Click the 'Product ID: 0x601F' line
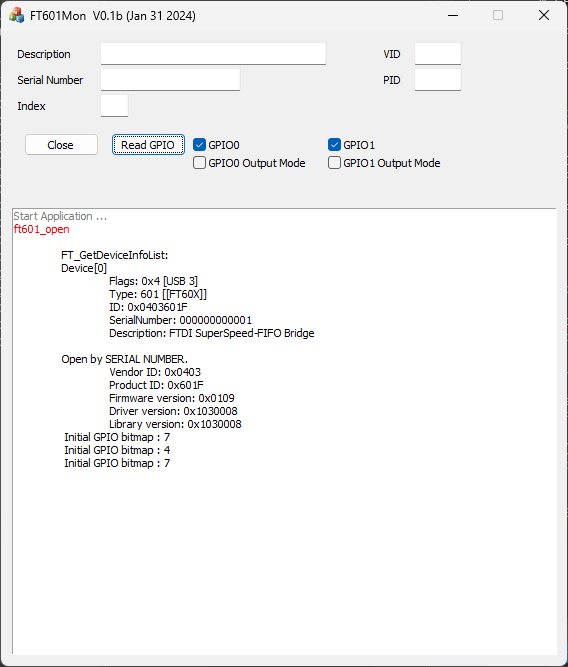 pyautogui.click(x=156, y=385)
